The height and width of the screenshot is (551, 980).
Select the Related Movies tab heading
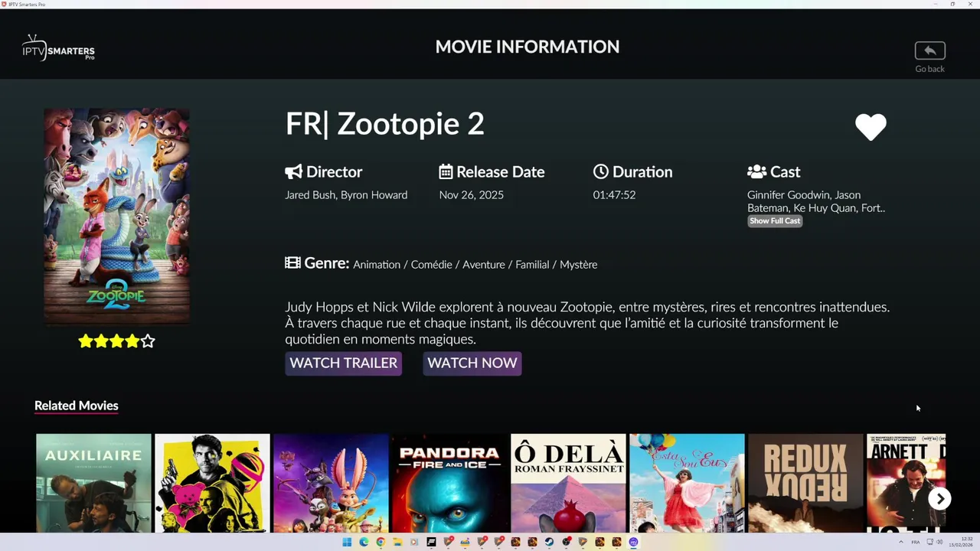tap(77, 406)
